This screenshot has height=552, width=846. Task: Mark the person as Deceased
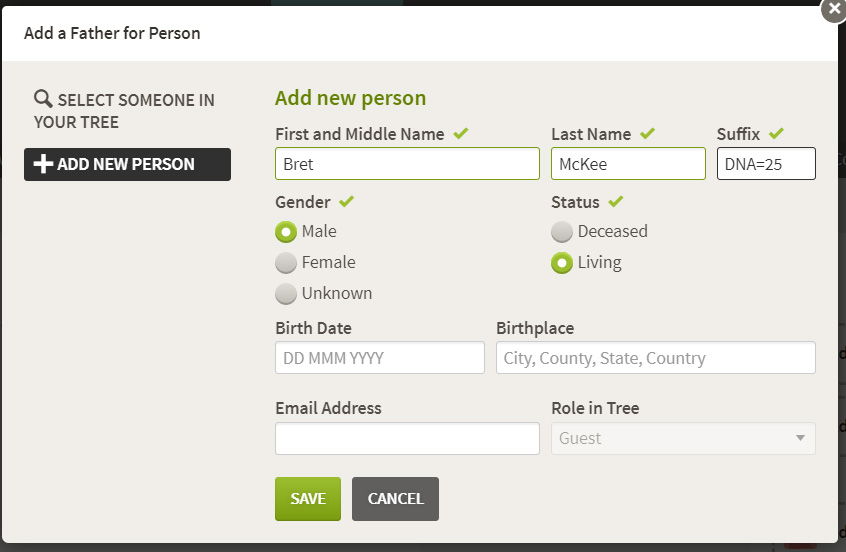(x=562, y=232)
